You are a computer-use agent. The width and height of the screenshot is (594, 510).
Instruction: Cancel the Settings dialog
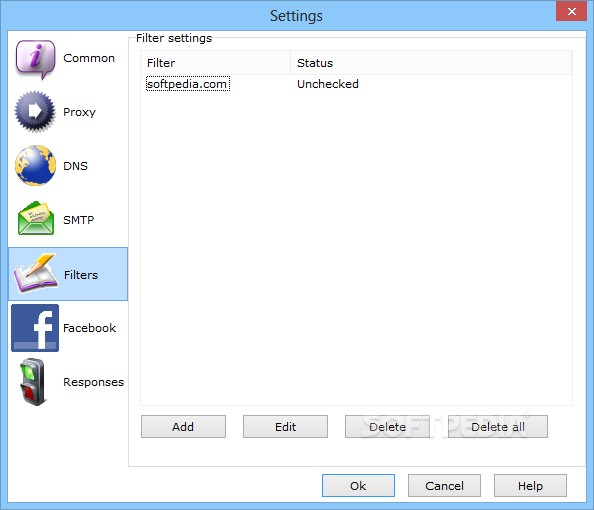[x=444, y=485]
